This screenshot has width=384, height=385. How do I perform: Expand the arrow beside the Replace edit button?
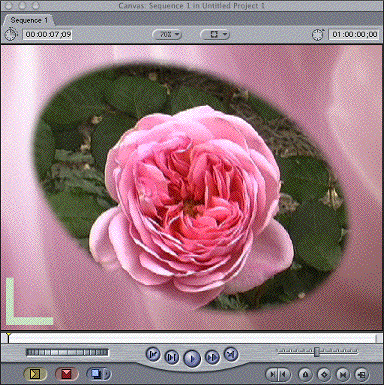[x=107, y=374]
